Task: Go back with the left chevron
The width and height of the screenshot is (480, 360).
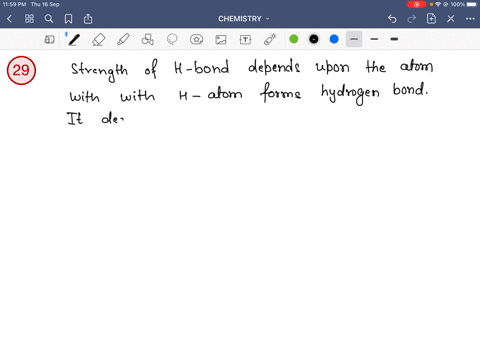Action: click(x=9, y=19)
